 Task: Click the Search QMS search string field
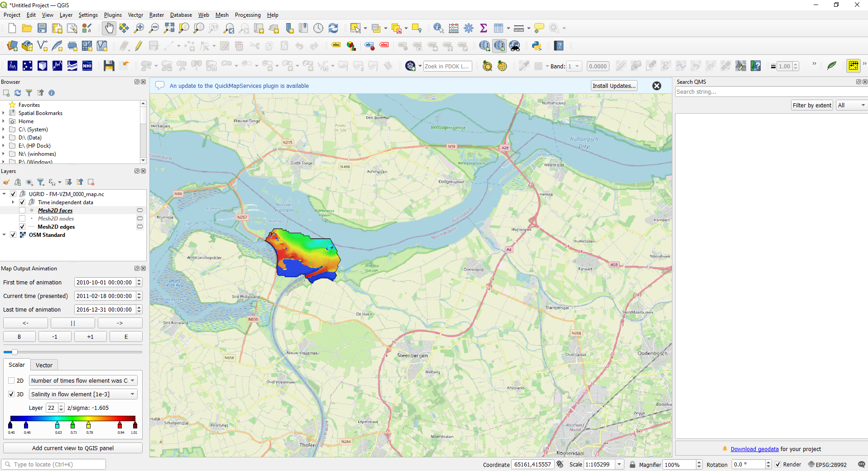[x=770, y=92]
